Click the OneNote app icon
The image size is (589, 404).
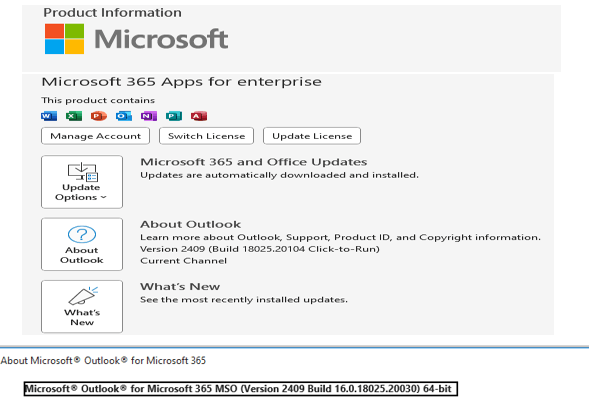point(149,116)
